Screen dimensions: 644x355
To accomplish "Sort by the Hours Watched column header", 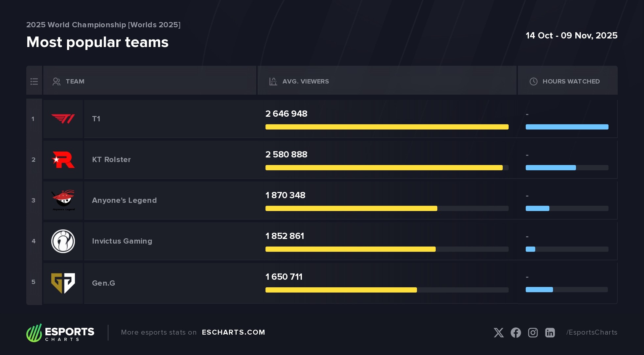I will (571, 81).
